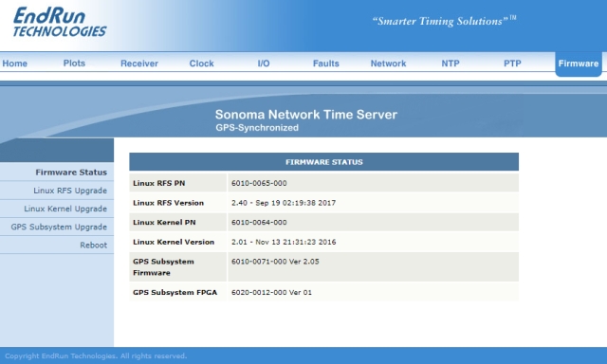Open the Clock tab
Screen dimensions: 607x364
click(x=201, y=64)
